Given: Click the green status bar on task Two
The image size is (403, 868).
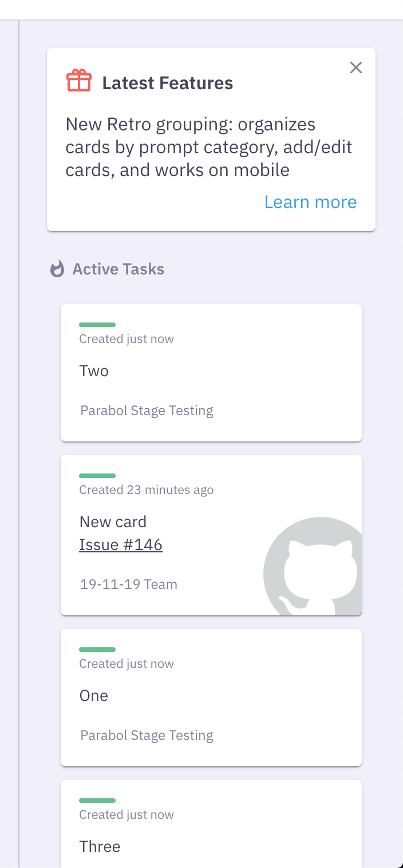Looking at the screenshot, I should tap(97, 324).
